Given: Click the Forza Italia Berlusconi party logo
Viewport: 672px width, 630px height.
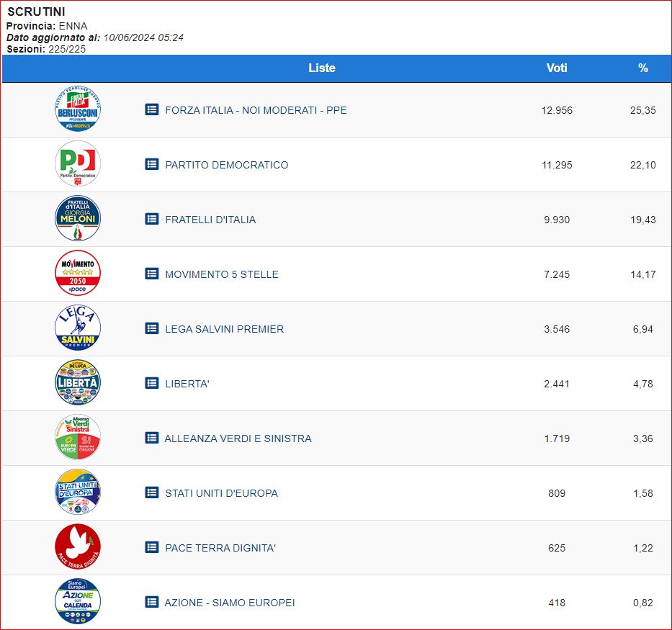Looking at the screenshot, I should point(78,109).
